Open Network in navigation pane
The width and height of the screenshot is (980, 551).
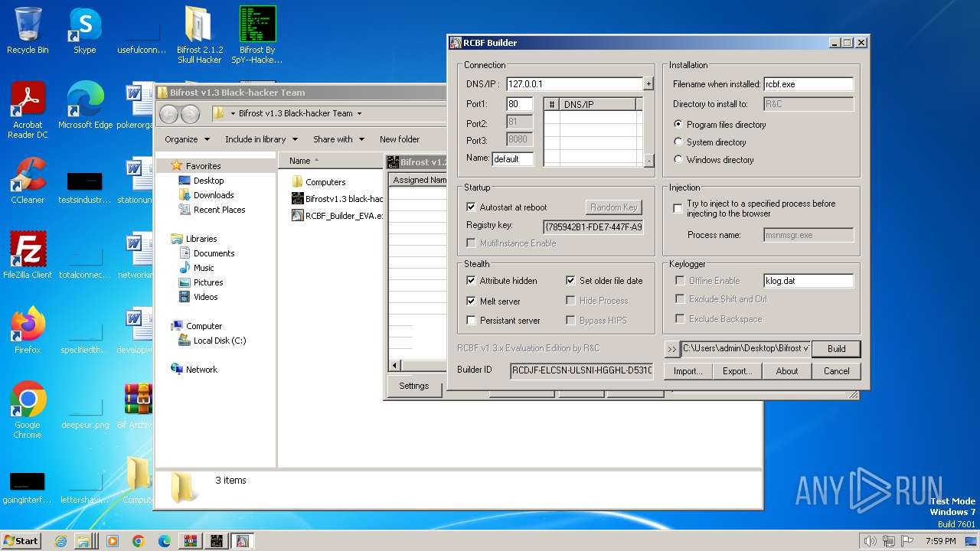[x=201, y=370]
